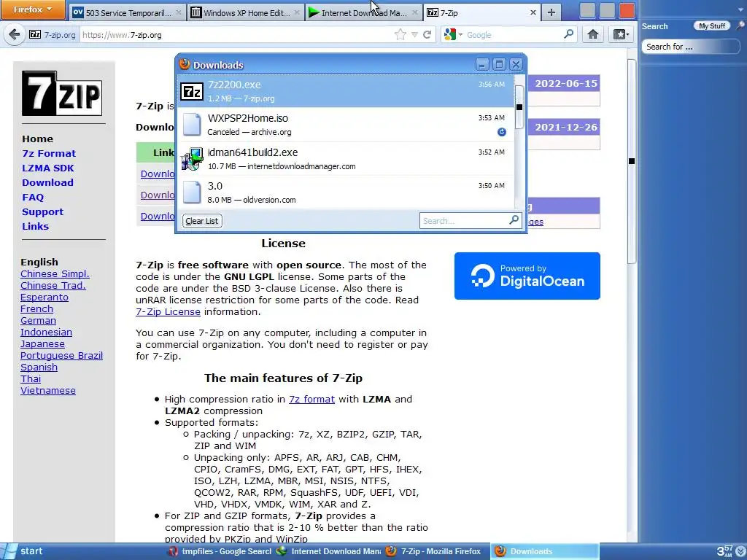Go to the browser home page

coord(592,34)
